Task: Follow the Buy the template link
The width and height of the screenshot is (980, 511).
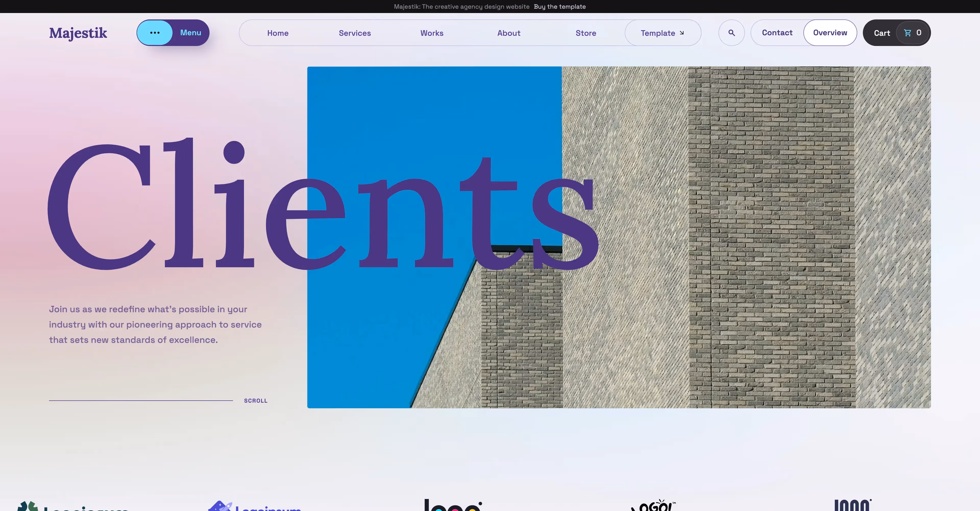Action: (560, 6)
